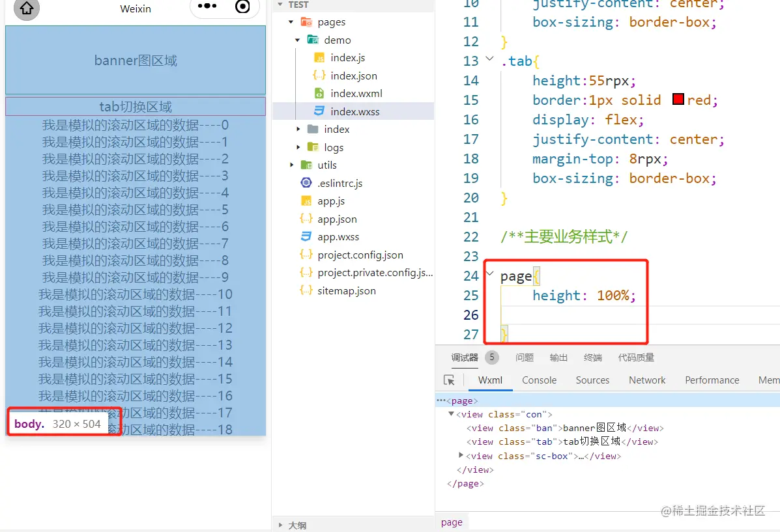The image size is (780, 532).
Task: Click the tab切换区域 bar in simulator
Action: (x=136, y=107)
